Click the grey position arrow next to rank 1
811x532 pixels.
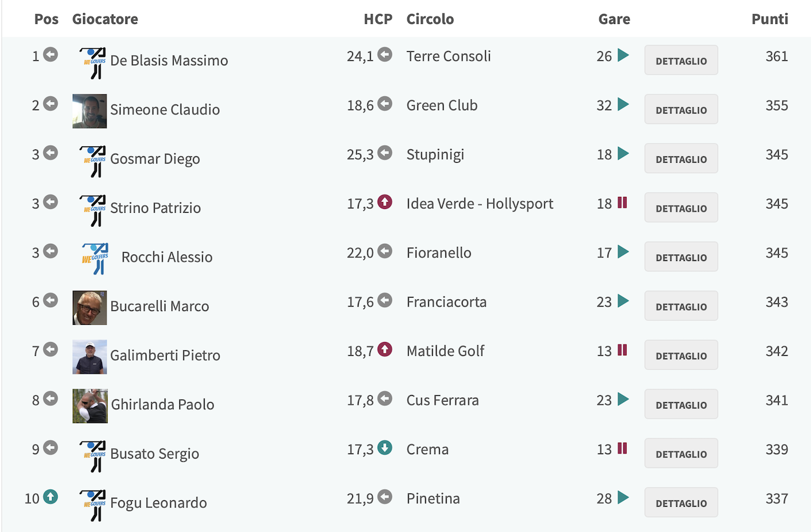pyautogui.click(x=50, y=54)
